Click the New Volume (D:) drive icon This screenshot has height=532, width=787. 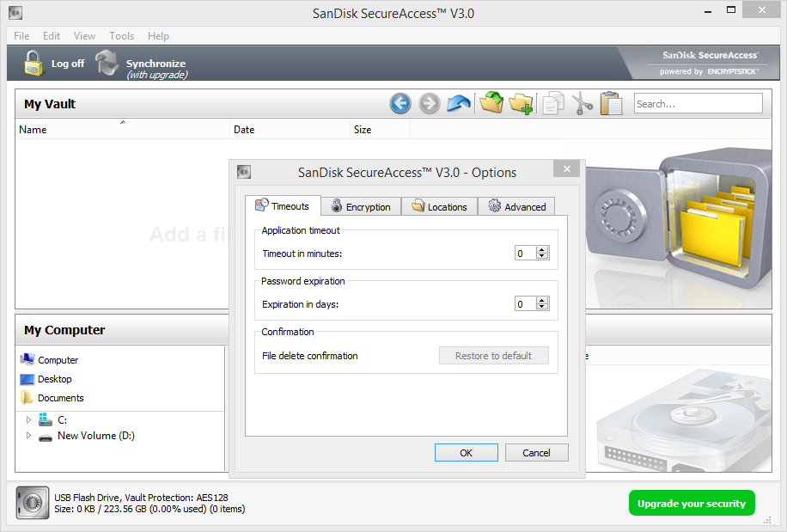(46, 437)
